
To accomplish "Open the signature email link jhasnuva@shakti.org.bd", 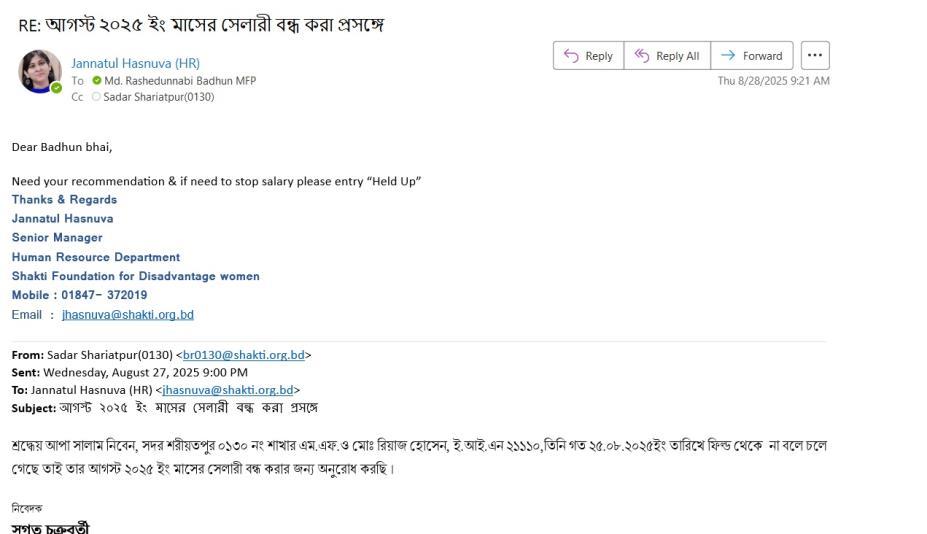I will [128, 315].
